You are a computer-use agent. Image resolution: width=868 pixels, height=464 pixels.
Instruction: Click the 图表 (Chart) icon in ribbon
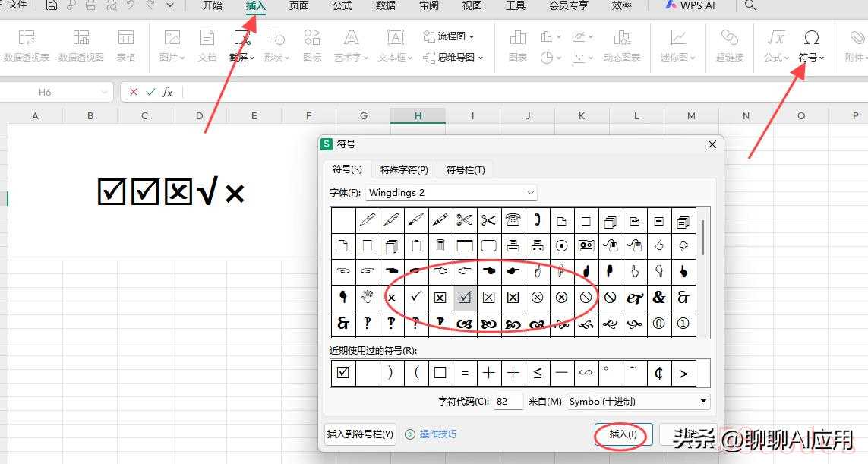click(x=518, y=38)
